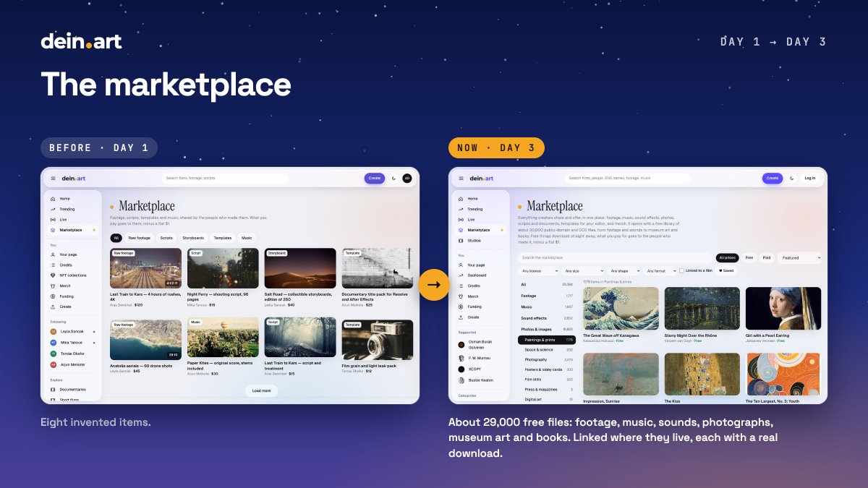
Task: Click the Marketplace icon in the Day 1 sidebar
Action: point(53,230)
